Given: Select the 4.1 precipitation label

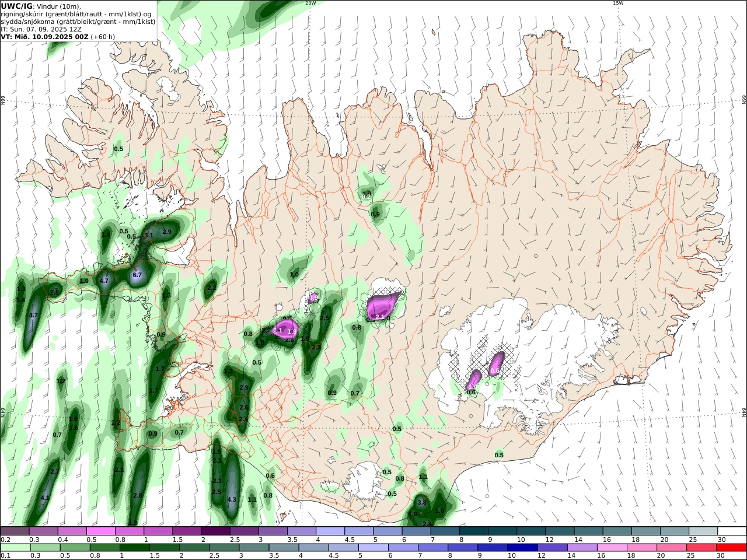Looking at the screenshot, I should tap(45, 498).
